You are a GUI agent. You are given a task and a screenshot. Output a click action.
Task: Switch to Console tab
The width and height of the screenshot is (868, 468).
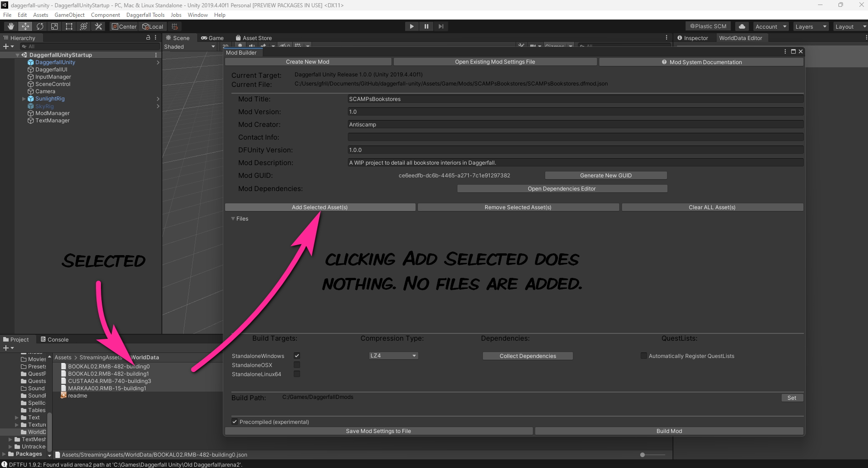pyautogui.click(x=55, y=339)
